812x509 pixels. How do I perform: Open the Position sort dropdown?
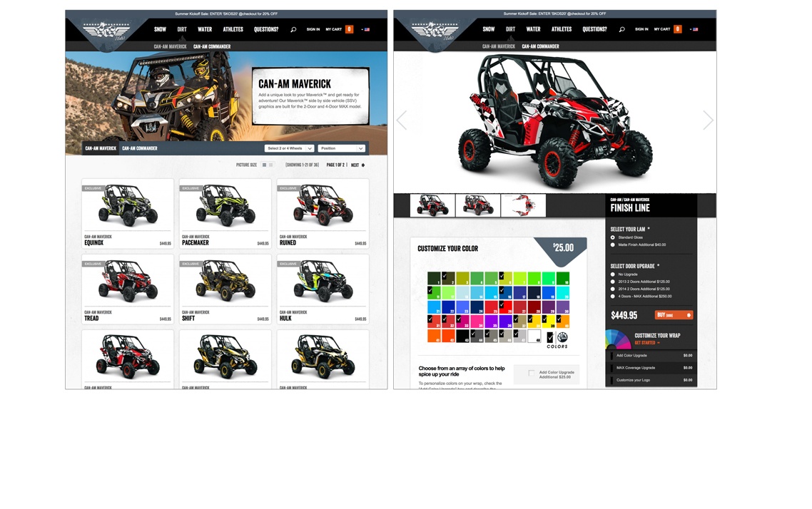342,148
